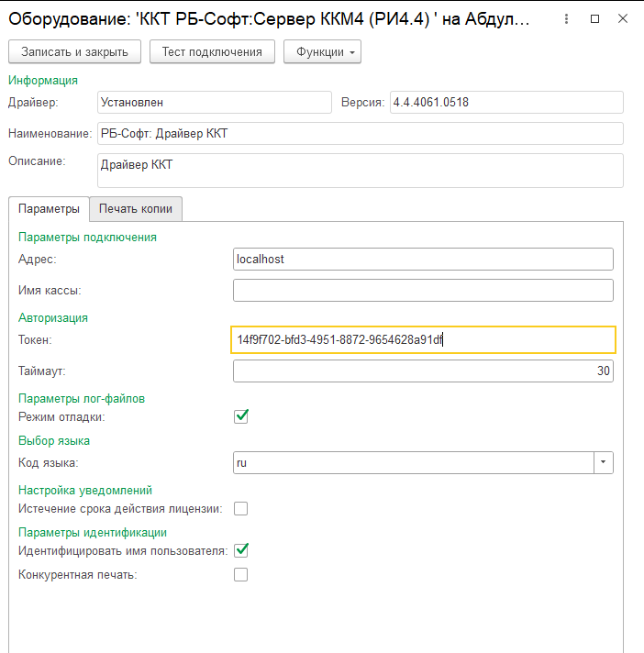Viewport: 644px width, 653px height.
Task: Click the 'Параметры идентификации' heading
Action: tap(93, 533)
